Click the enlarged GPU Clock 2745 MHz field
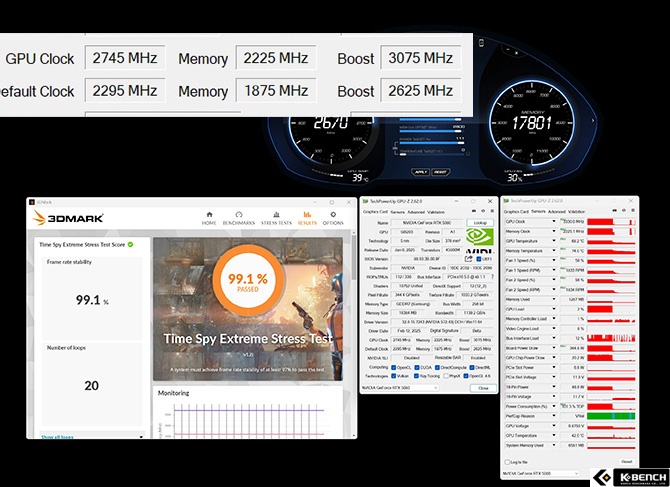Image resolution: width=670 pixels, height=487 pixels. pos(125,57)
